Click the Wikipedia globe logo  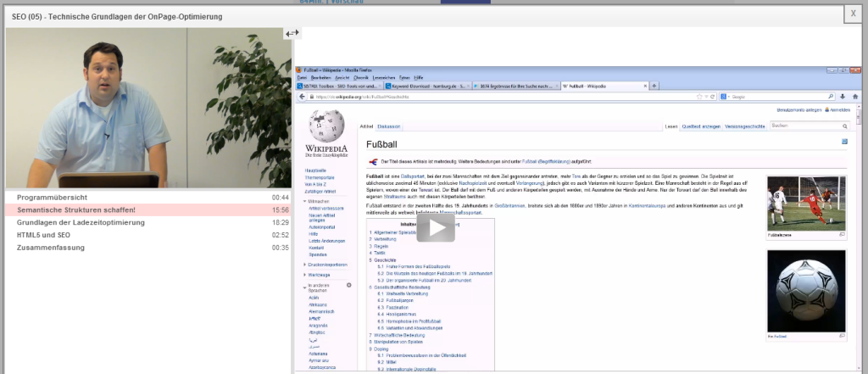[x=326, y=126]
